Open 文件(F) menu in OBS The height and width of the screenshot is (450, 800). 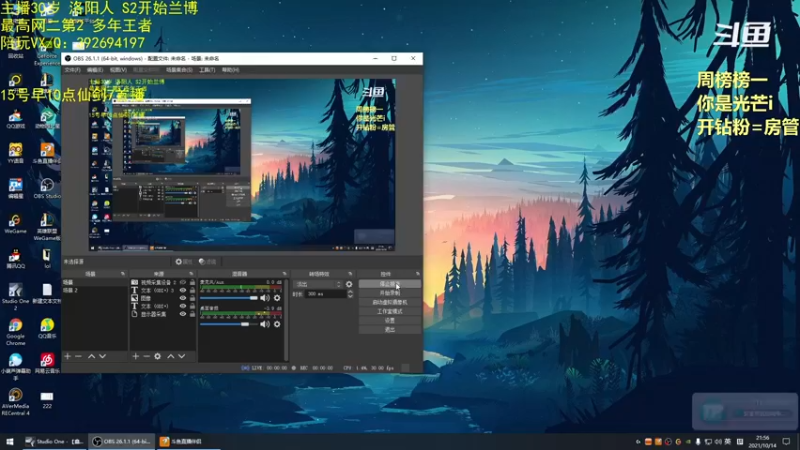tap(72, 70)
